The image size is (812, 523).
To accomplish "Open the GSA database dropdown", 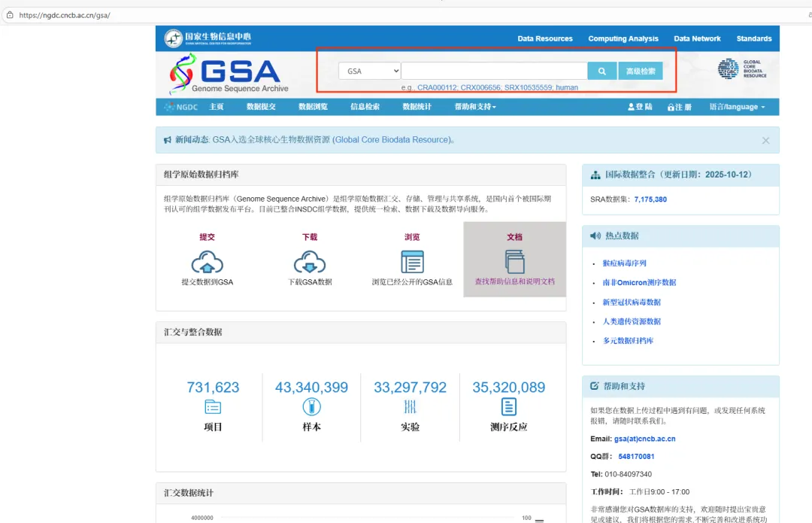I will click(370, 71).
